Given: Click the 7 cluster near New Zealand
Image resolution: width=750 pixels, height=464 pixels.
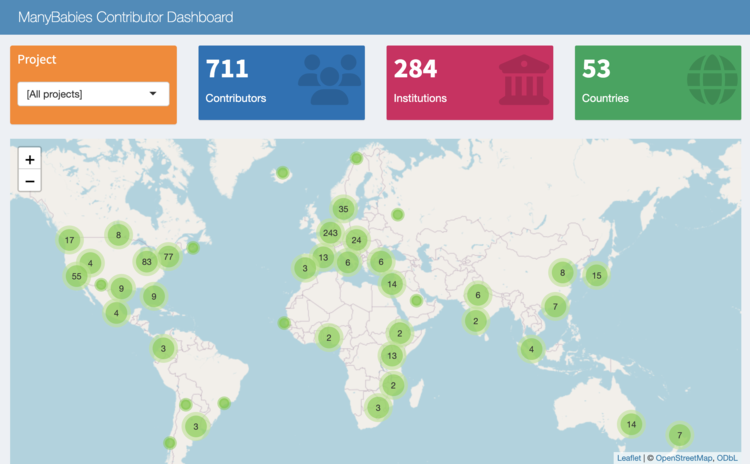Looking at the screenshot, I should (679, 435).
